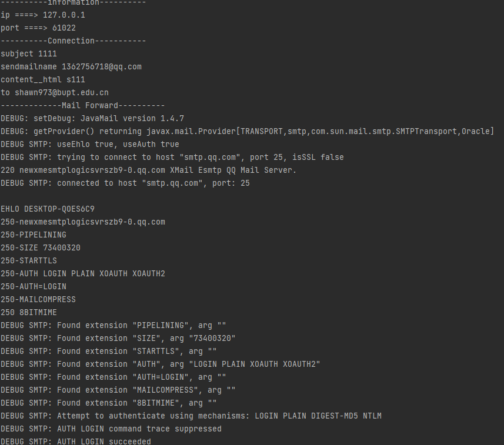
Task: Click the "250-MAILCOMPRESS" response line
Action: pyautogui.click(x=38, y=299)
